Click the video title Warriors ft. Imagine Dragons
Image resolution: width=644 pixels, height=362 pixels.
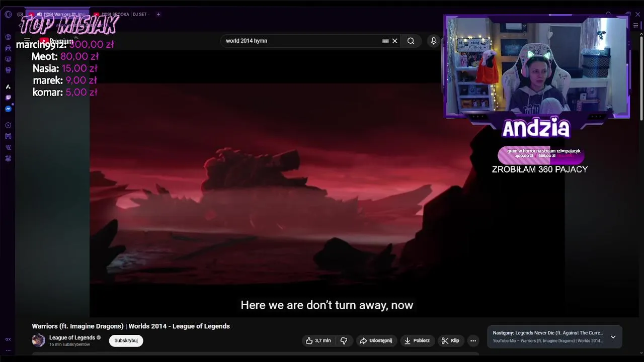coord(131,326)
